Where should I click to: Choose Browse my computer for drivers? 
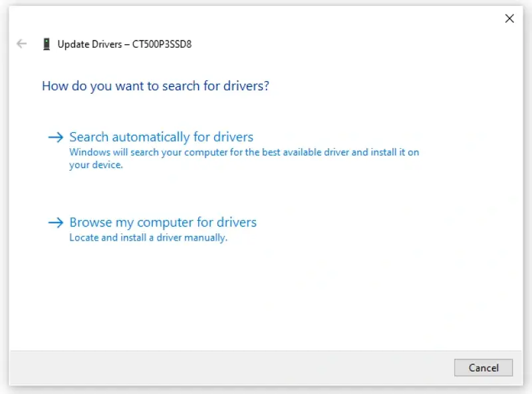coord(163,222)
